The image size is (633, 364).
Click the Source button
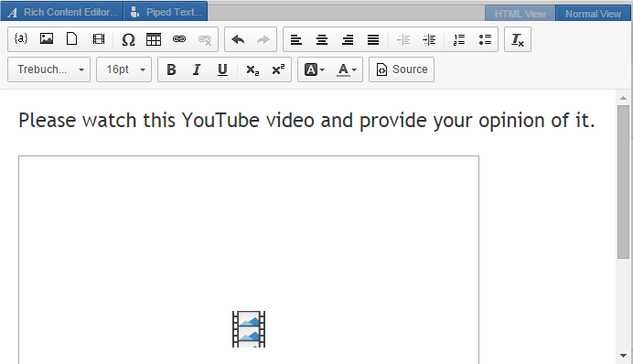402,70
